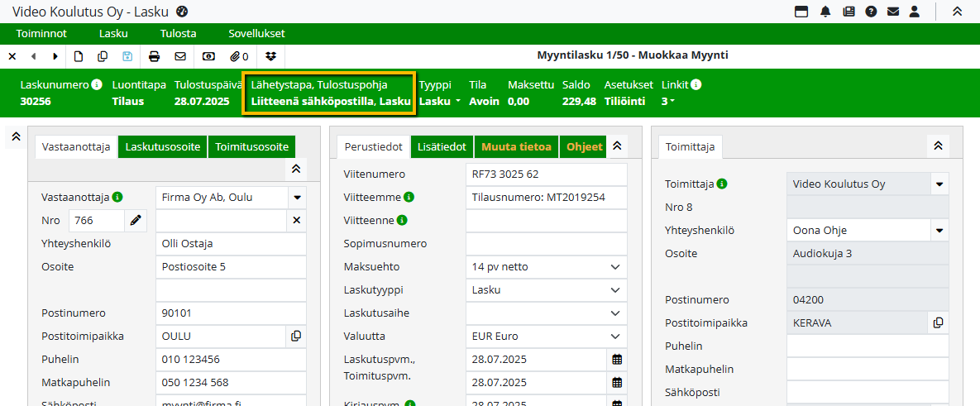Switch to the Lisätiedot tab
Screen dimensions: 980x406
tap(441, 146)
